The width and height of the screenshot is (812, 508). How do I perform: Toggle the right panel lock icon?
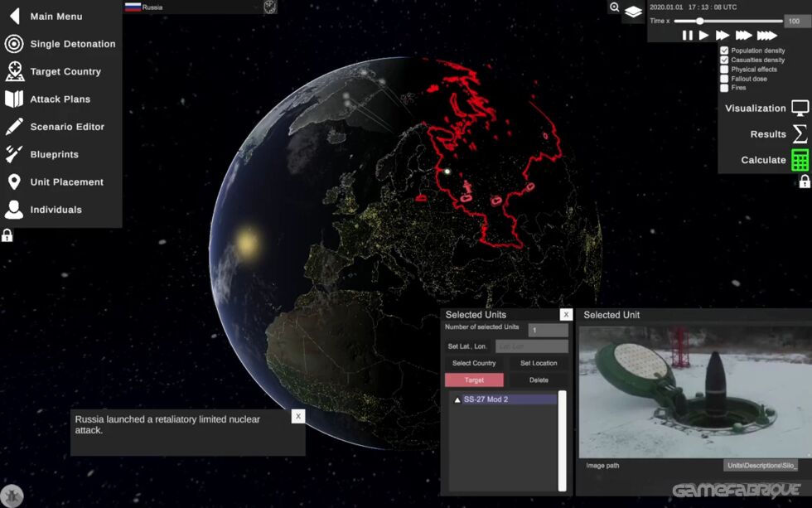coord(805,181)
